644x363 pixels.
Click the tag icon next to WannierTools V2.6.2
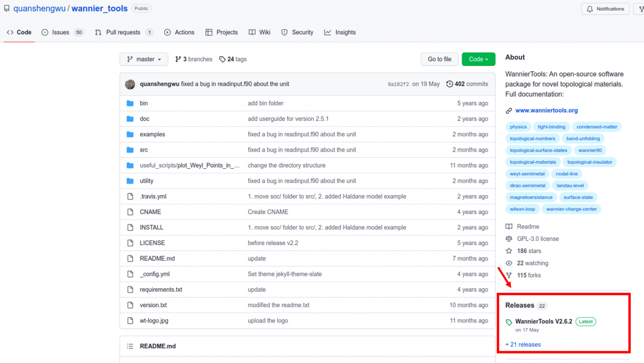509,322
